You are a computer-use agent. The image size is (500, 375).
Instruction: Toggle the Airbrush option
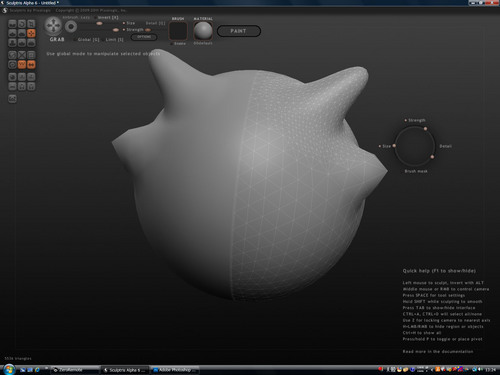coord(71,17)
